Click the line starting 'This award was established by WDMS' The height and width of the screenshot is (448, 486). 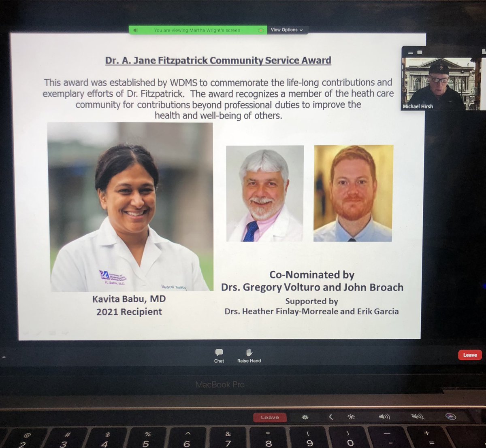click(218, 83)
